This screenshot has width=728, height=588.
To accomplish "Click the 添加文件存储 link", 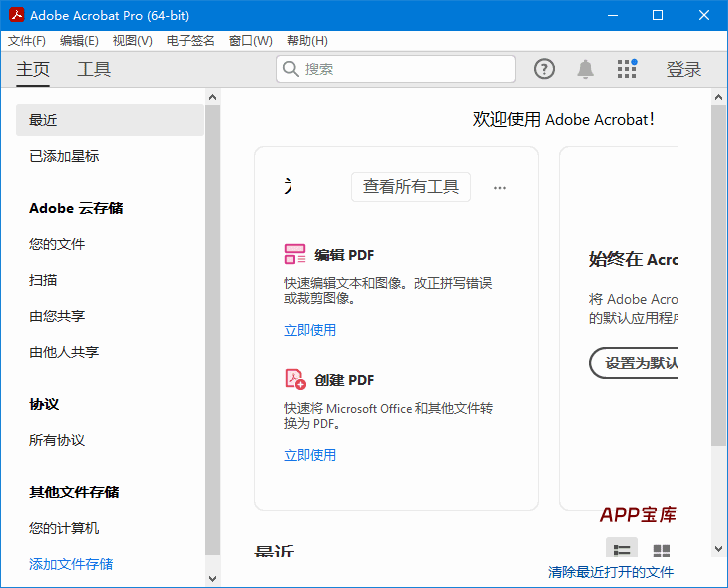I will 71,564.
